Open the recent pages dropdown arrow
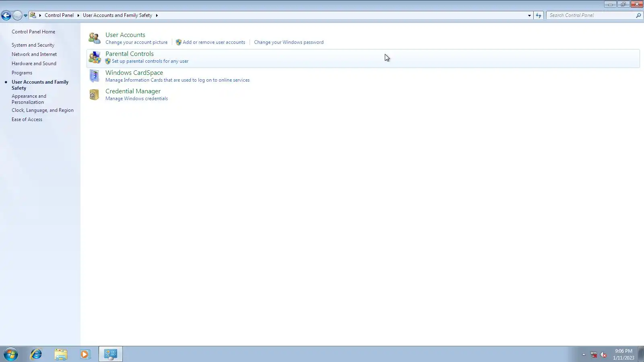The width and height of the screenshot is (644, 362). tap(25, 16)
